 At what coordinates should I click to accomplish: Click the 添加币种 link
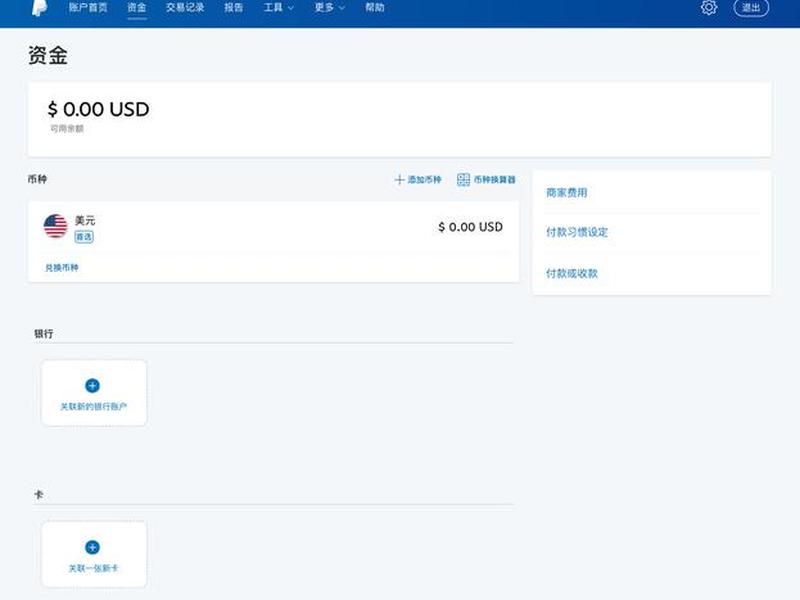424,180
